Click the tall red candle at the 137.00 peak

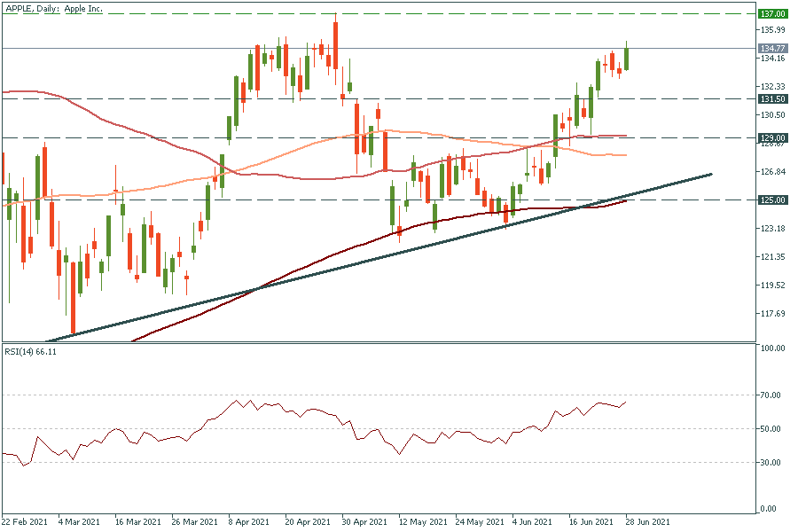[x=335, y=46]
